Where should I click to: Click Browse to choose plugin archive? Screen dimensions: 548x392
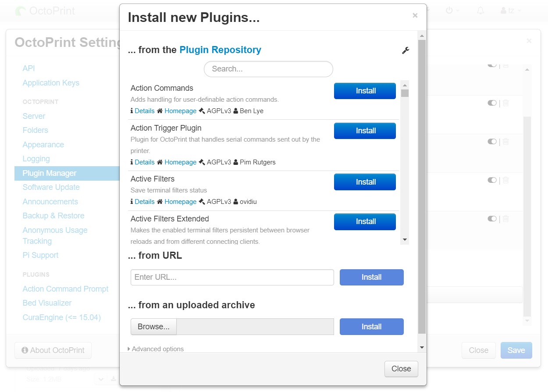[153, 327]
